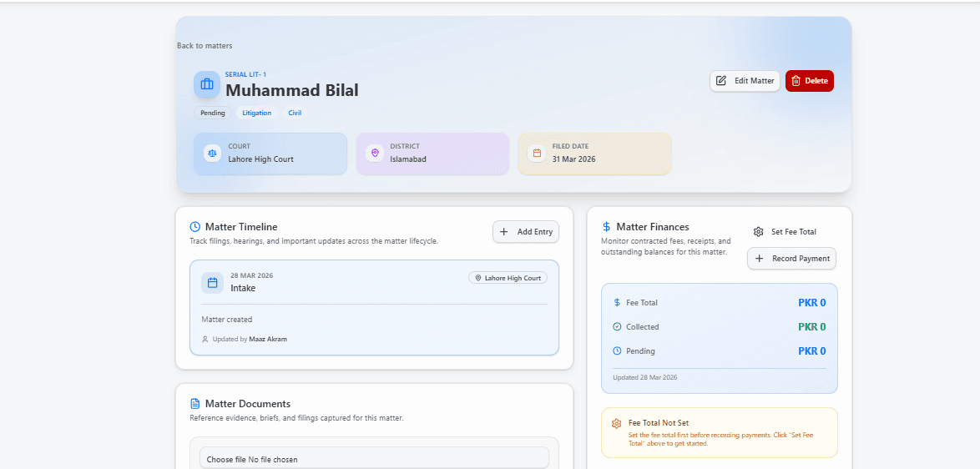Viewport: 980px width, 469px height.
Task: Go back via Back to matters link
Action: coord(205,46)
